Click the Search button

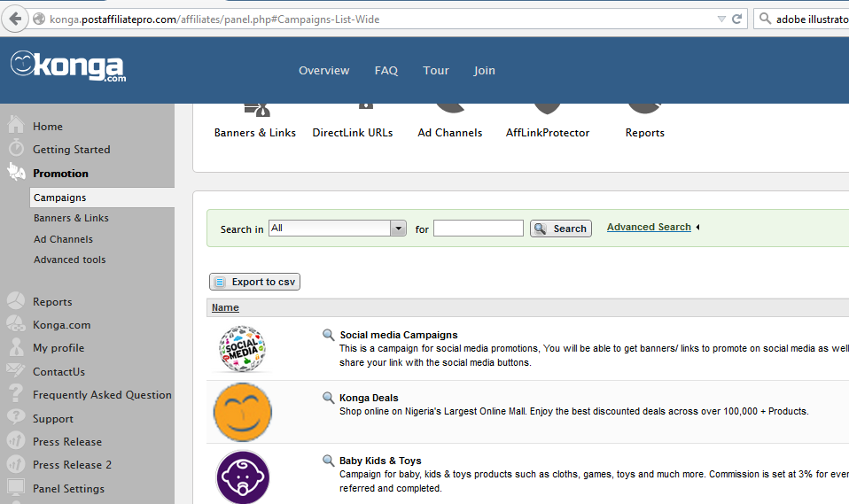pyautogui.click(x=560, y=229)
